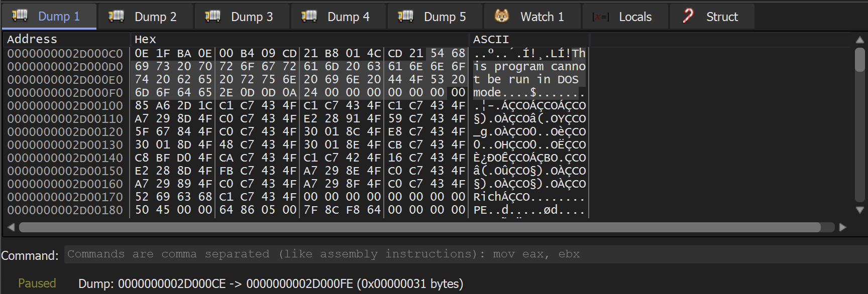Click the horizontal scrollbar right arrow
Screen dimensions: 868x294
tap(843, 227)
